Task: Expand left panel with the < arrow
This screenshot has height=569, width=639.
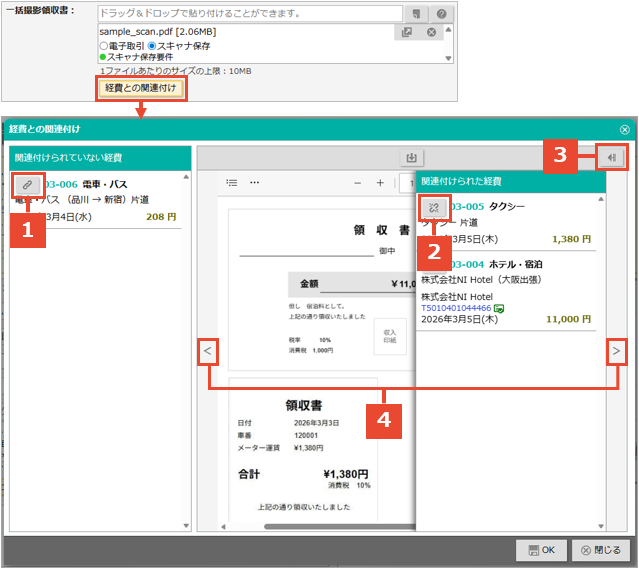Action: (x=207, y=351)
